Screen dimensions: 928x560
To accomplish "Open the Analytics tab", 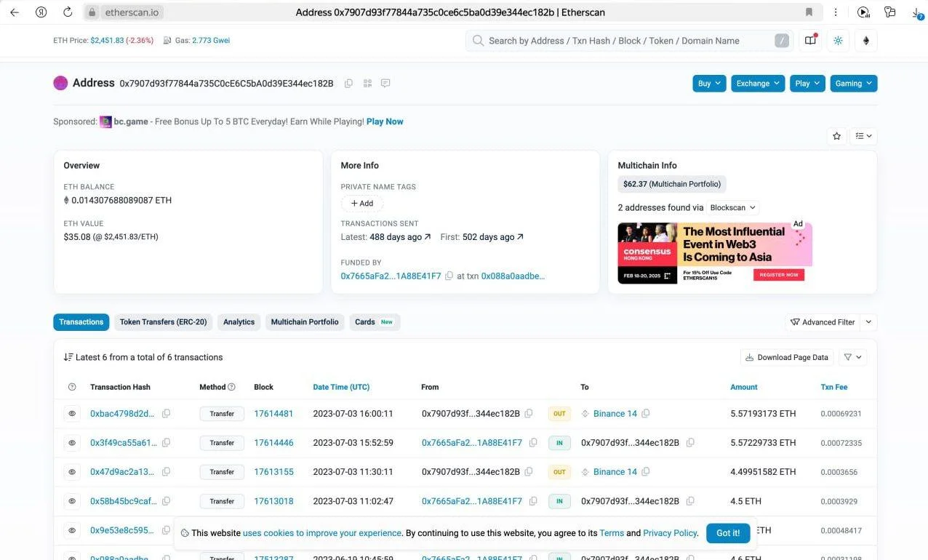I will [x=239, y=322].
